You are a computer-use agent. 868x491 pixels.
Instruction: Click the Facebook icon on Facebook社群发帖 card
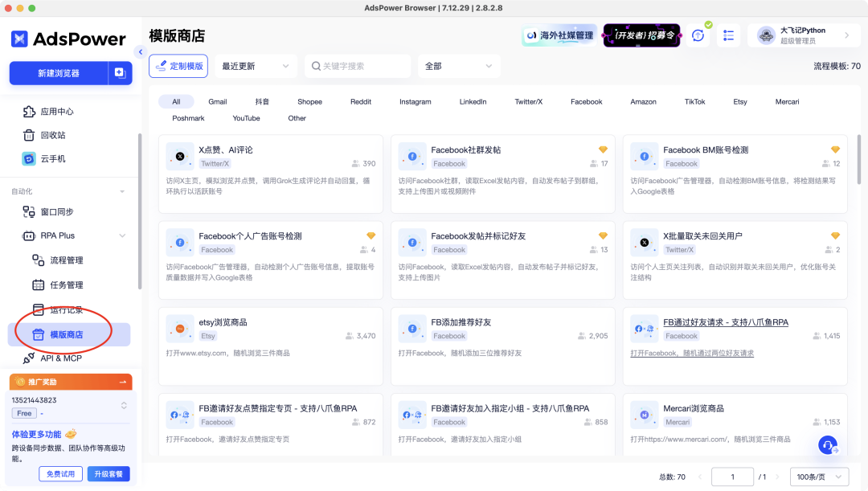point(412,157)
